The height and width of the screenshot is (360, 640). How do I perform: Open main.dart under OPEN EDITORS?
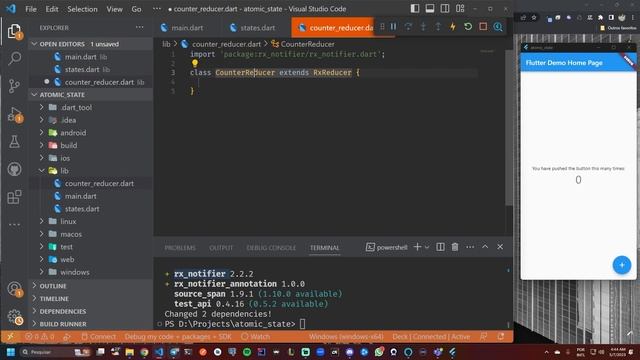point(80,57)
